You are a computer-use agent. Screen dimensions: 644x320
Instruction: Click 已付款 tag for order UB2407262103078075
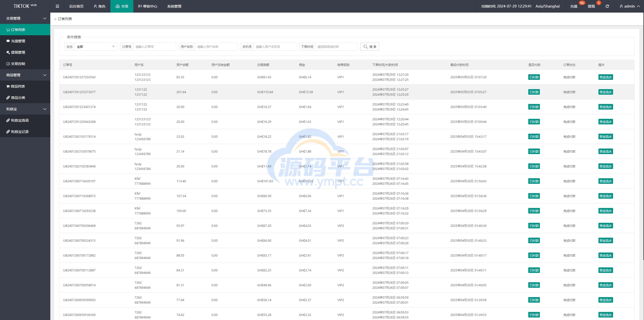[534, 151]
